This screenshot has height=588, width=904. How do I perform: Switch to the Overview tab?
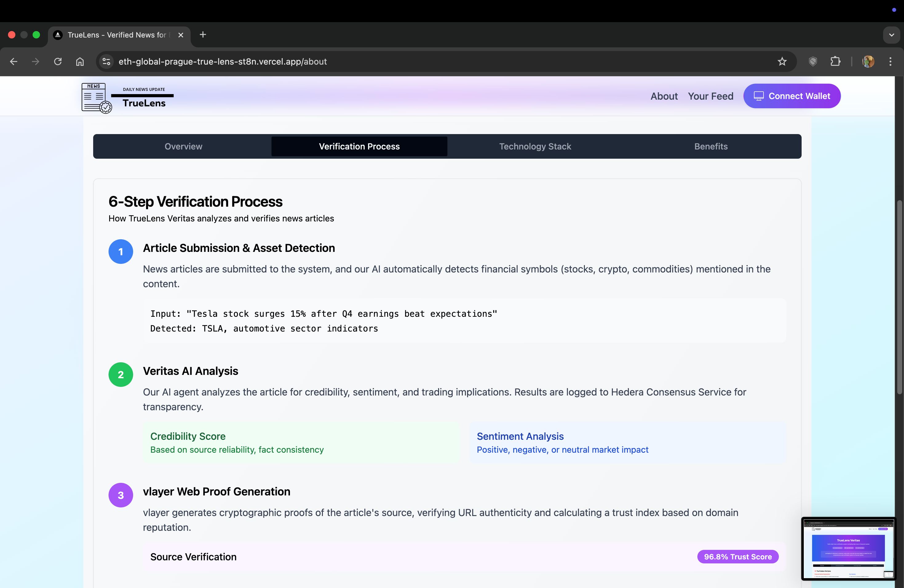[184, 146]
